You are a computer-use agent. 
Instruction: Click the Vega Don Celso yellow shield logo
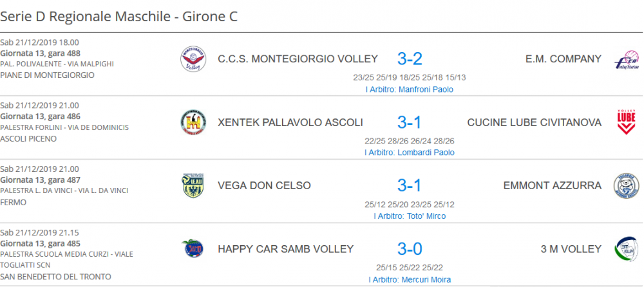(193, 185)
